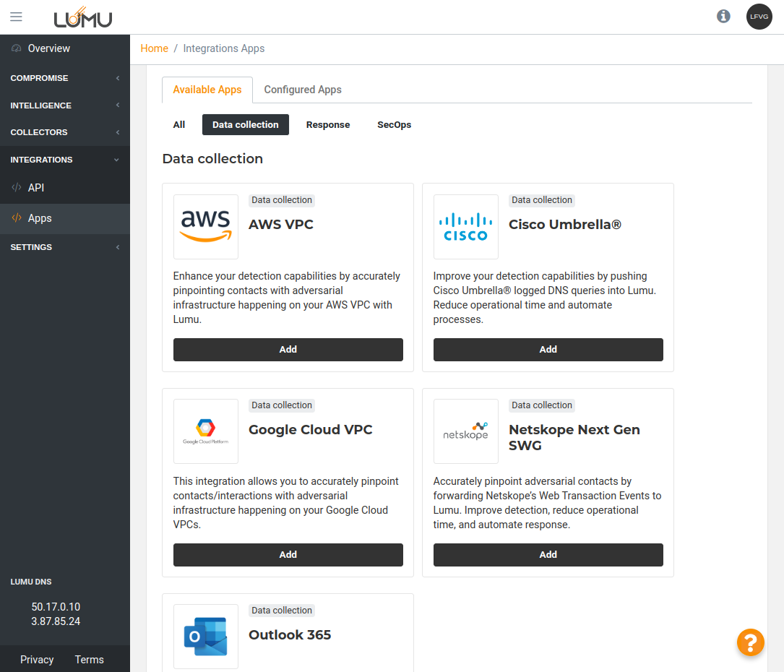Open the information icon in header
The width and height of the screenshot is (784, 672).
[x=723, y=16]
